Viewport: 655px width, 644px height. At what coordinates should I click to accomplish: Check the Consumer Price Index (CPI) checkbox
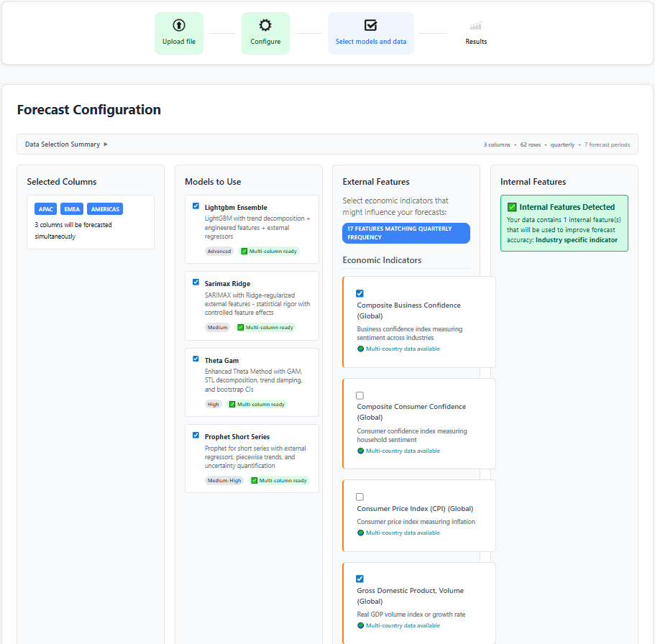click(360, 497)
